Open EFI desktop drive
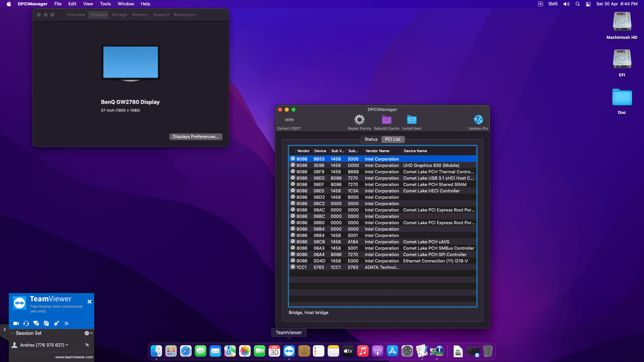 (x=622, y=63)
